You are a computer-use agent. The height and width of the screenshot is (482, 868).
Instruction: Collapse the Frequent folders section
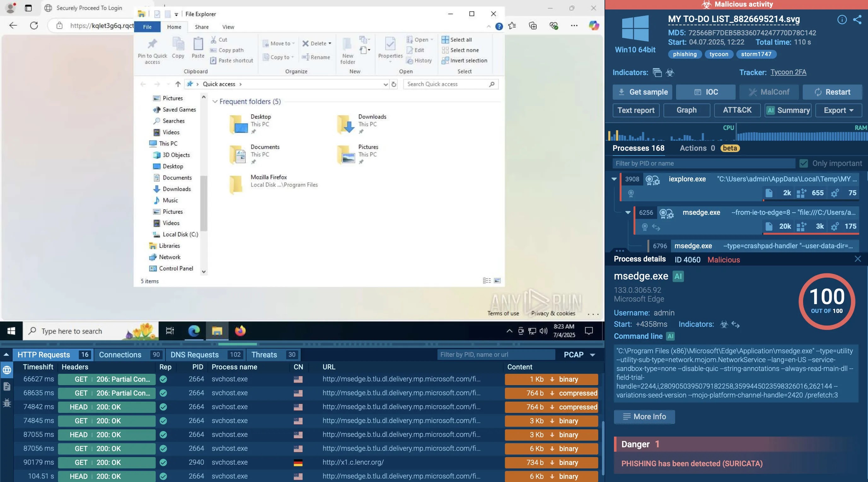click(x=215, y=102)
